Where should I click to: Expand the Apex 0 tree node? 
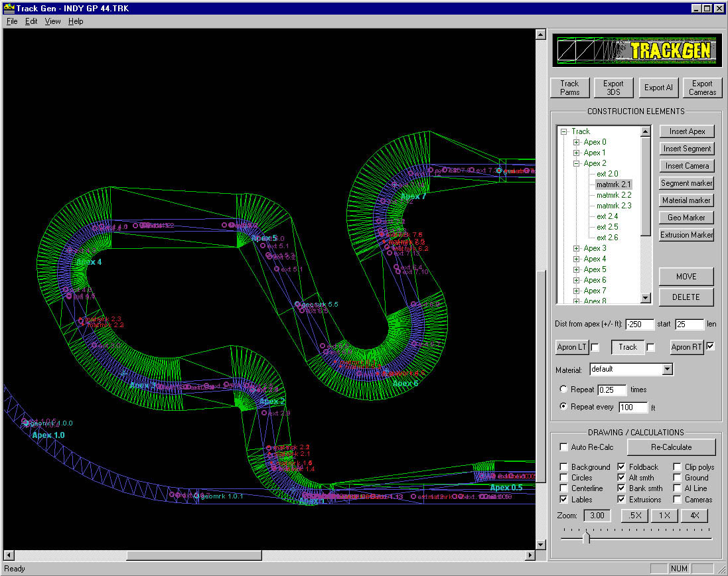tap(576, 142)
